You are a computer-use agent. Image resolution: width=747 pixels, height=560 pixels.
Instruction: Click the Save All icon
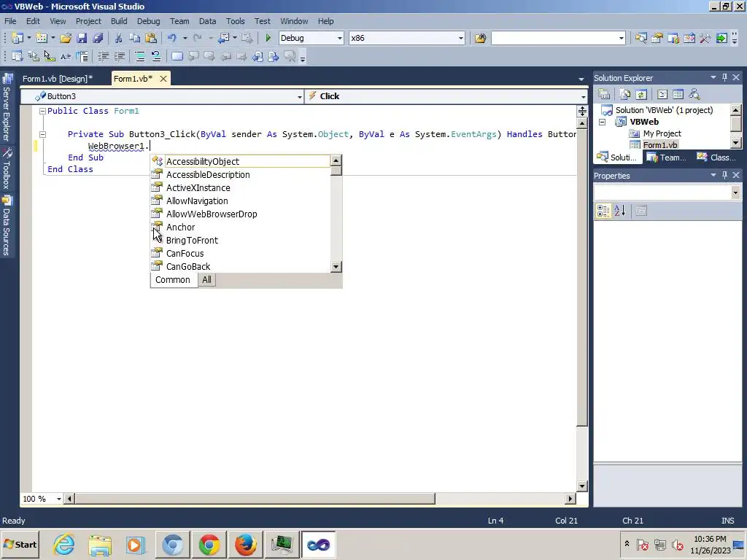[98, 38]
